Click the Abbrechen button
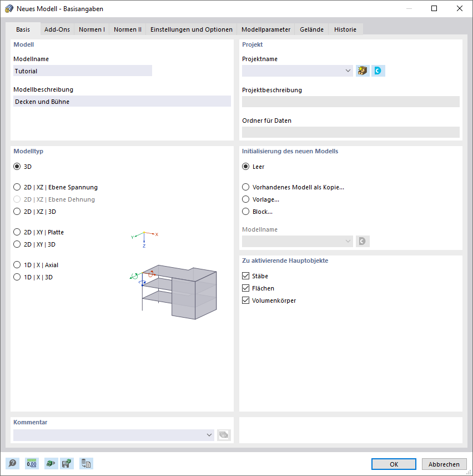473x476 pixels. [444, 464]
